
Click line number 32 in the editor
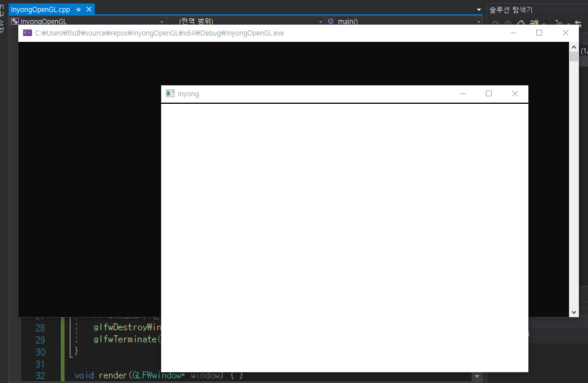pos(40,376)
